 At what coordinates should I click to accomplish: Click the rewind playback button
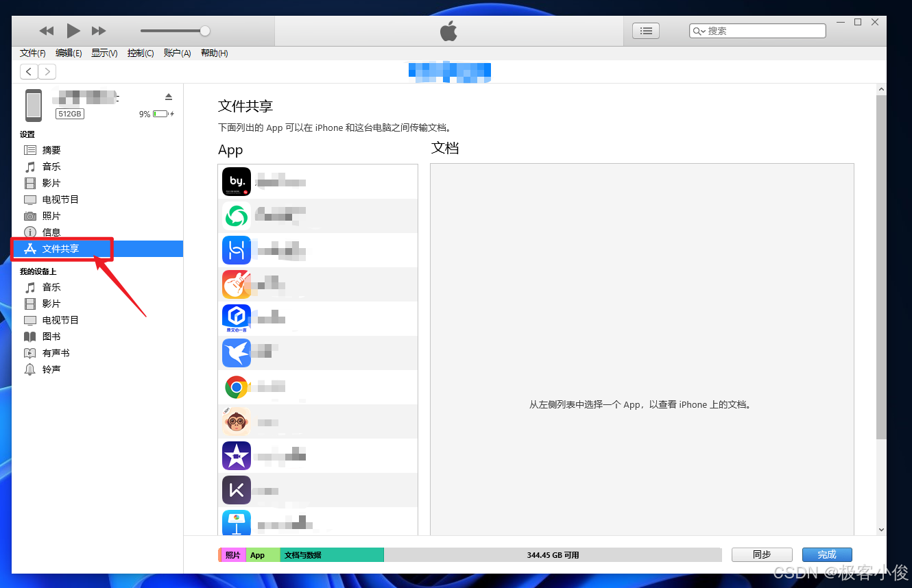click(47, 31)
